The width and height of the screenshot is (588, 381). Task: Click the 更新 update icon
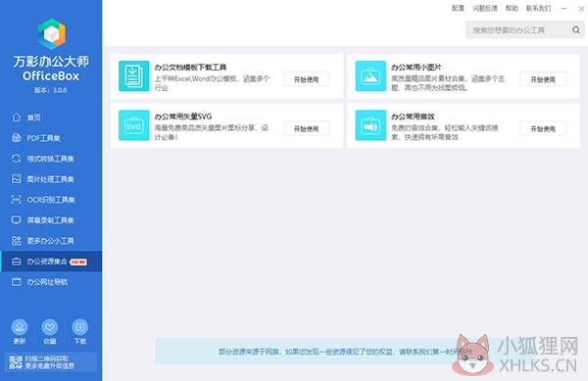(x=20, y=327)
